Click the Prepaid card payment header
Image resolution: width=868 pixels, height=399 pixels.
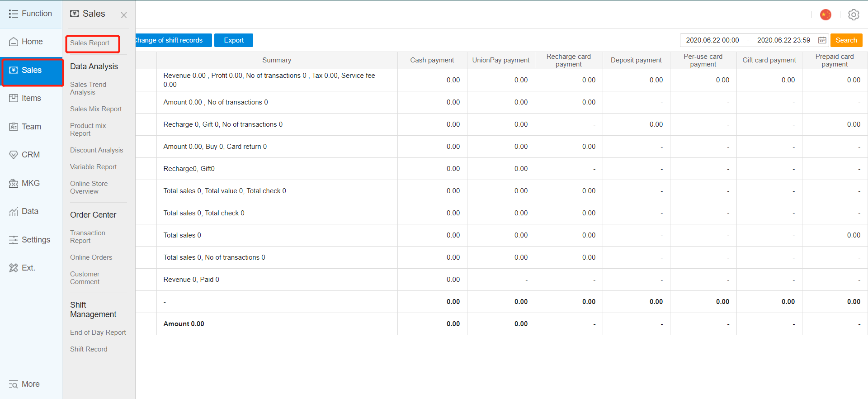[835, 60]
